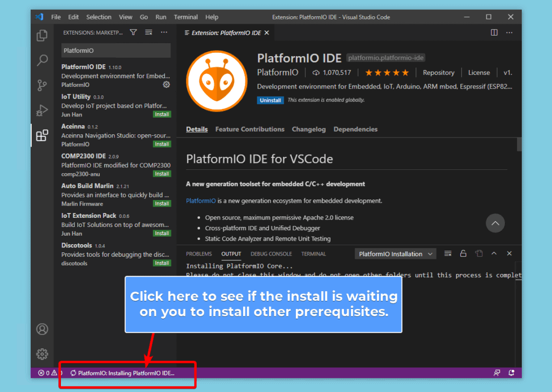Click the details page vertical scrollbar
This screenshot has width=552, height=392.
(519, 145)
